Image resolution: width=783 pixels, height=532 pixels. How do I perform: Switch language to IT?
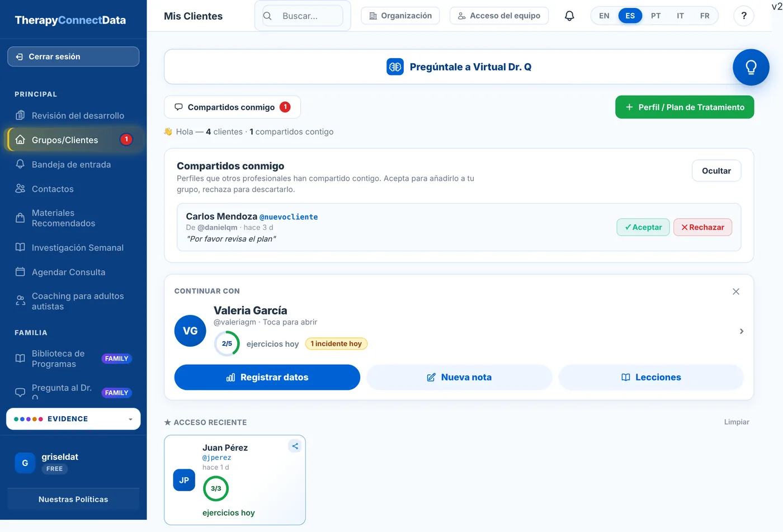(680, 16)
